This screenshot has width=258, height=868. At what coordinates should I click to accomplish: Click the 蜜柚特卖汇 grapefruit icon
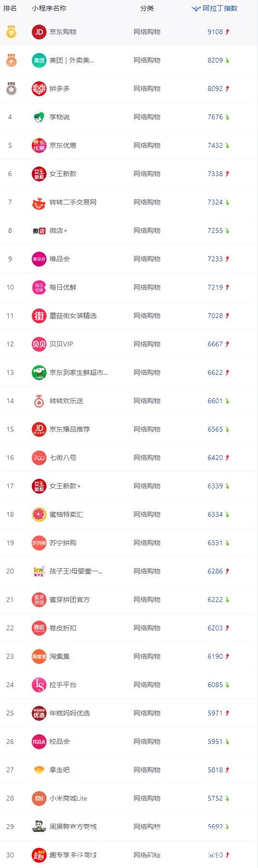(39, 514)
